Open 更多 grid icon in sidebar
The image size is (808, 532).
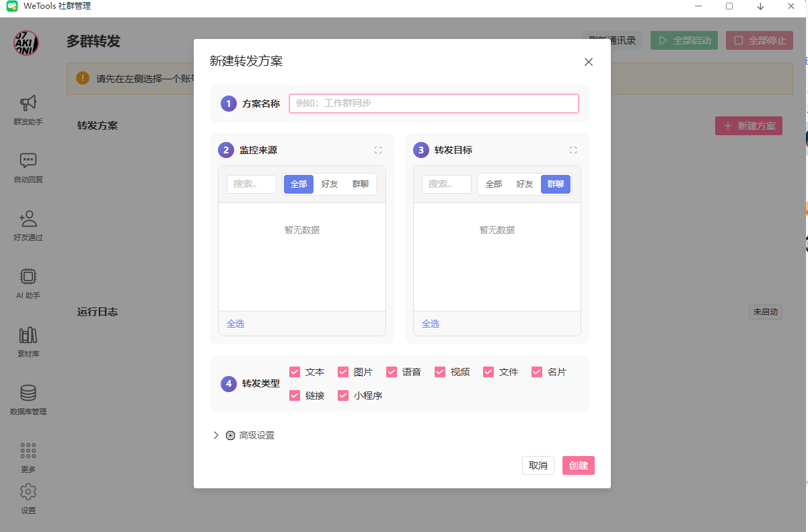click(28, 451)
